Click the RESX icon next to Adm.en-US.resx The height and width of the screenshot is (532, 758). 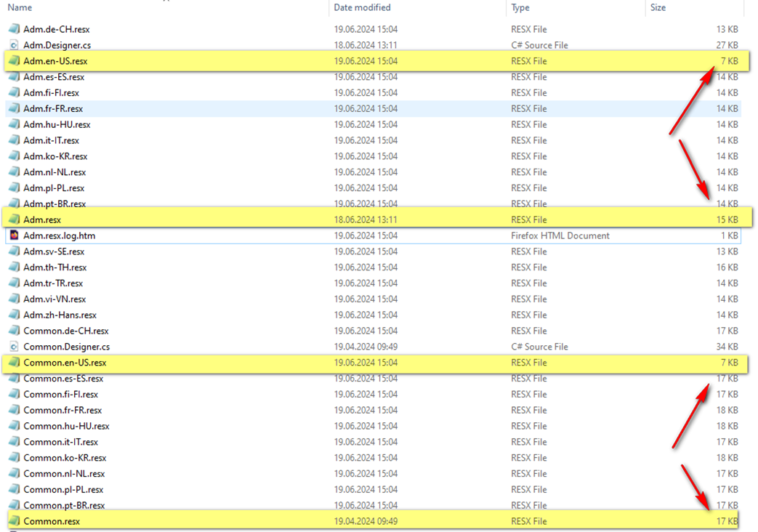click(x=13, y=61)
